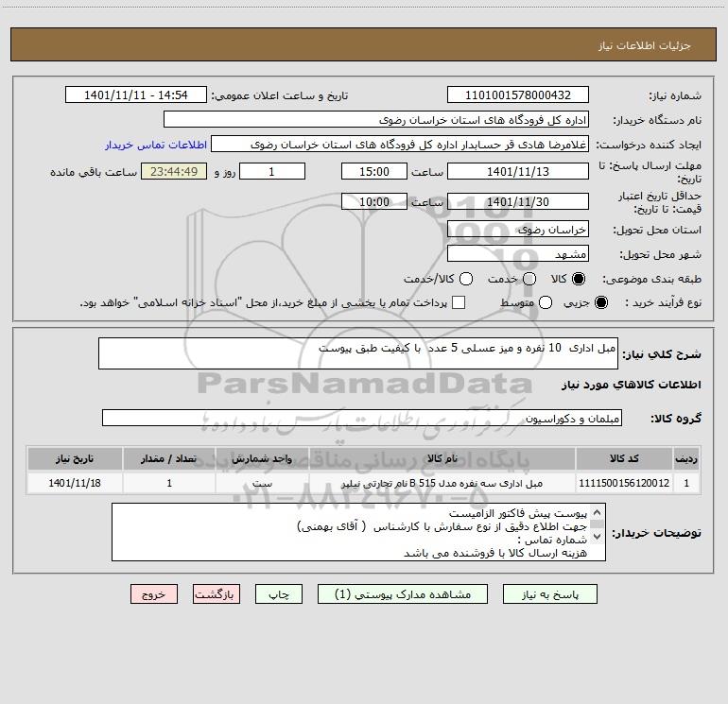
Task: Click the goods group field مبلمان و دکوراسیون
Action: point(362,418)
